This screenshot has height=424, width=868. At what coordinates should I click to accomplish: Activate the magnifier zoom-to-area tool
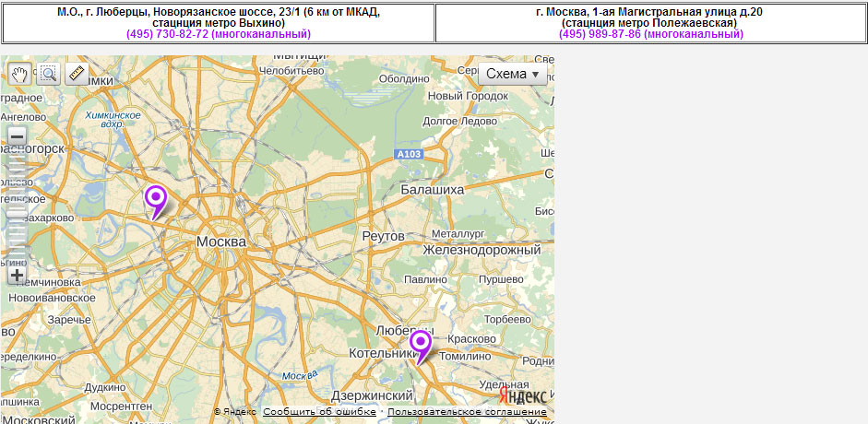[48, 74]
